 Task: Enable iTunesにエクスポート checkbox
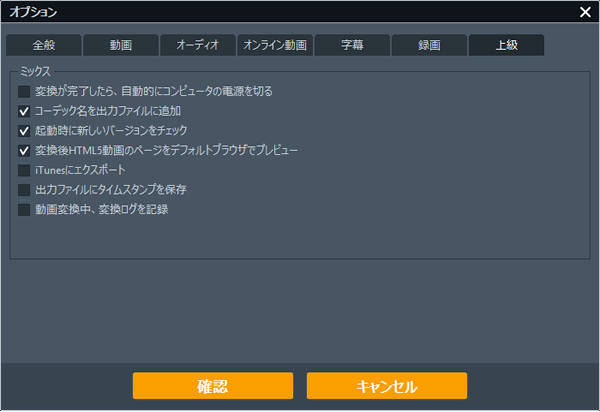pos(25,170)
